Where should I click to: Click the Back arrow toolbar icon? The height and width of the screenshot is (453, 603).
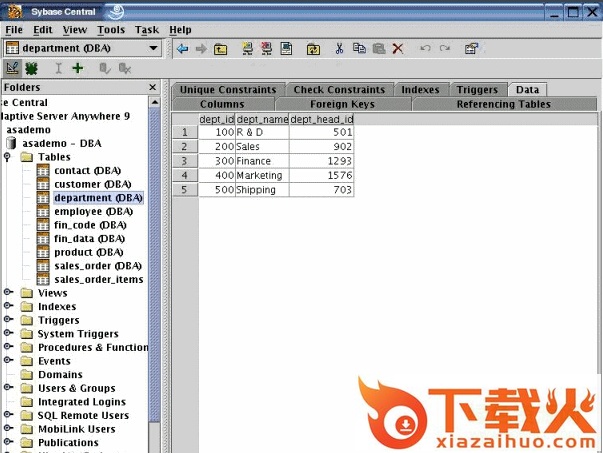(x=182, y=49)
